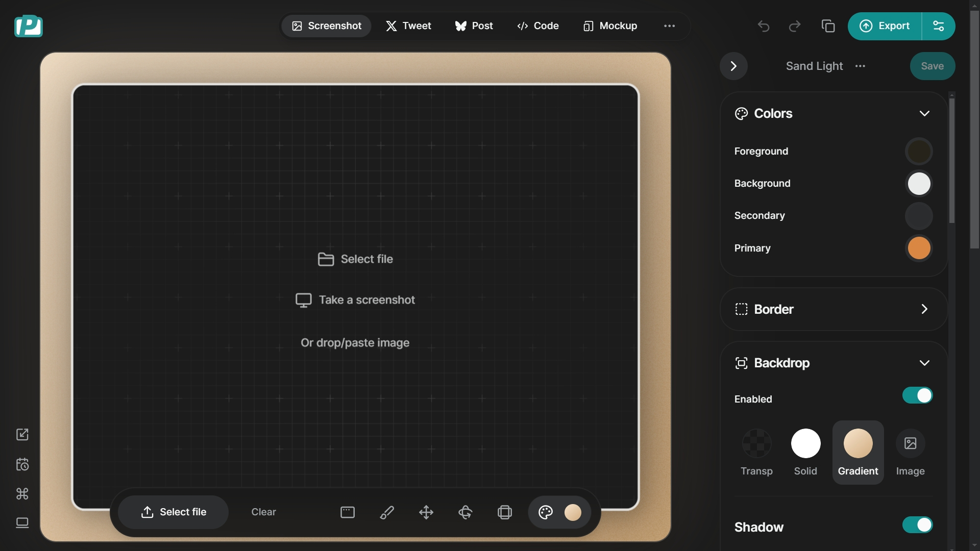Collapse the Colors section

(x=924, y=113)
